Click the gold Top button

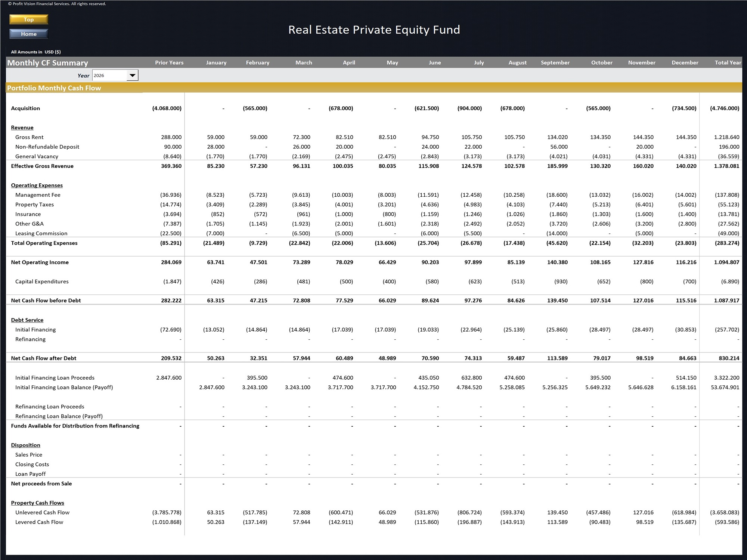29,19
